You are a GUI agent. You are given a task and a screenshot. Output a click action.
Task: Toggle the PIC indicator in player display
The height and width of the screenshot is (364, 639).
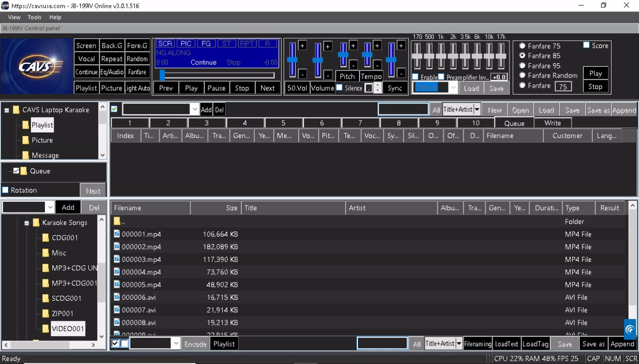[186, 44]
